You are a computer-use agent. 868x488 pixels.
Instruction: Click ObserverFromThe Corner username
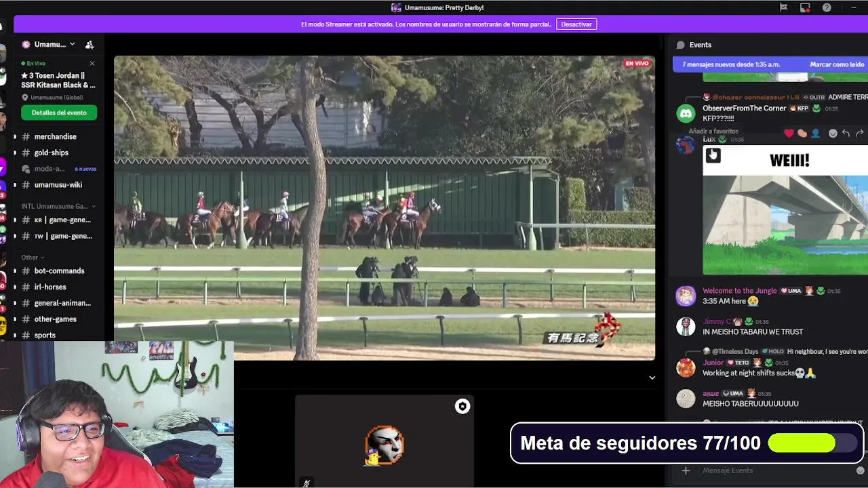(x=744, y=108)
